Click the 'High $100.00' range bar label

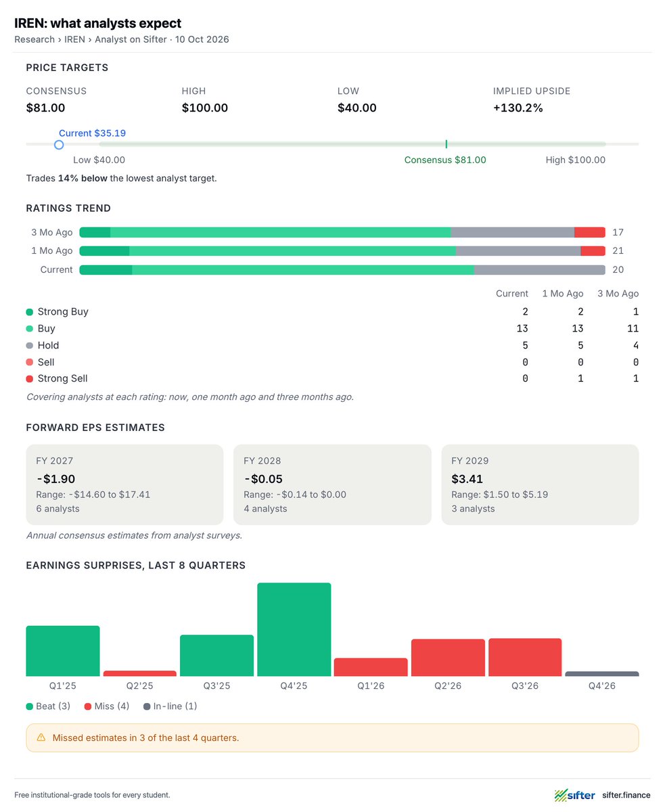[x=576, y=160]
